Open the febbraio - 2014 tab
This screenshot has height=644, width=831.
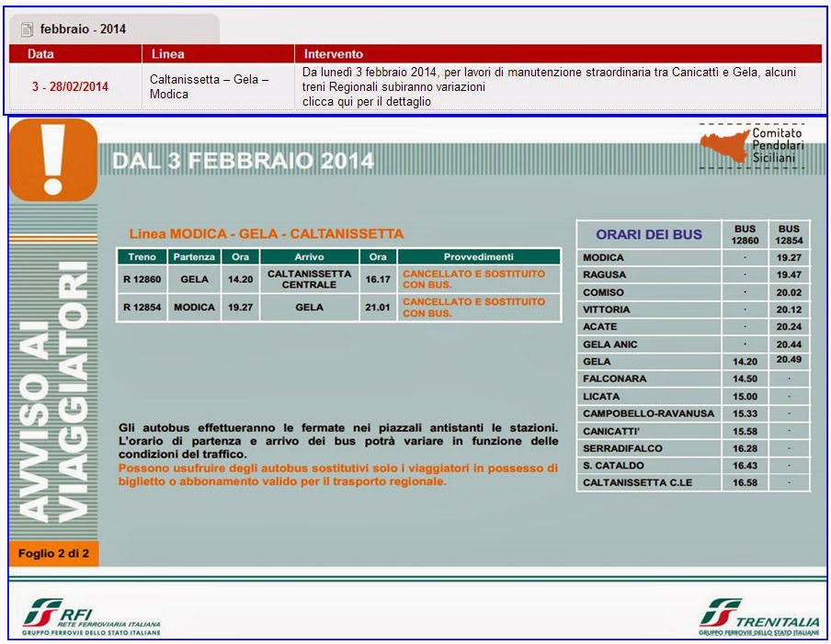114,29
